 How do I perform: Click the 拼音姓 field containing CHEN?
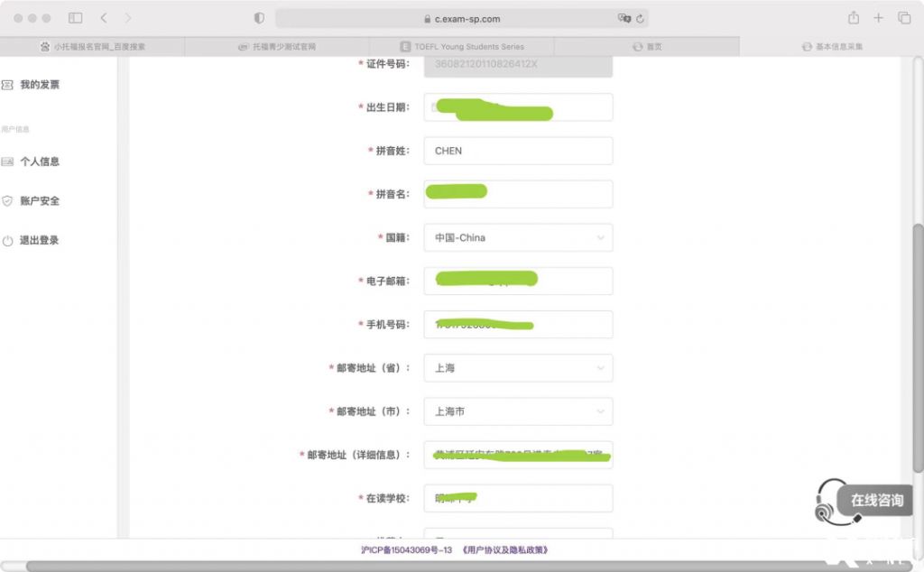coord(518,151)
